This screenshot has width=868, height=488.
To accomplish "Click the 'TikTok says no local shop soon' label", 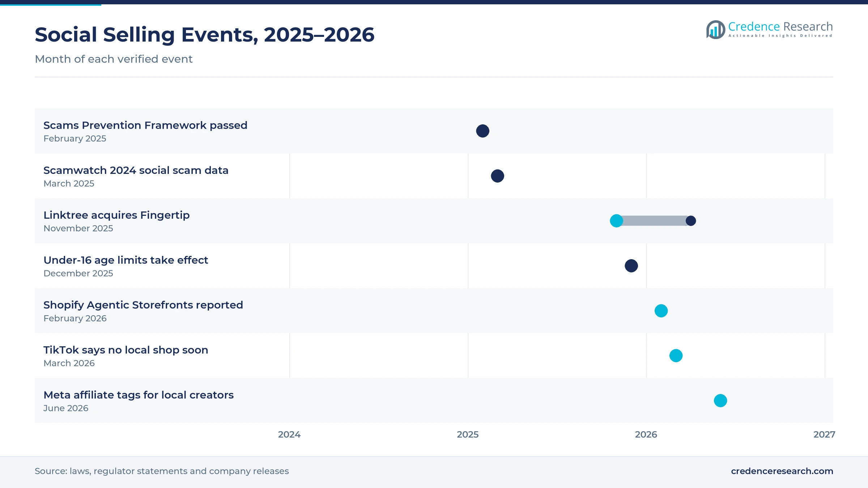I will point(126,350).
